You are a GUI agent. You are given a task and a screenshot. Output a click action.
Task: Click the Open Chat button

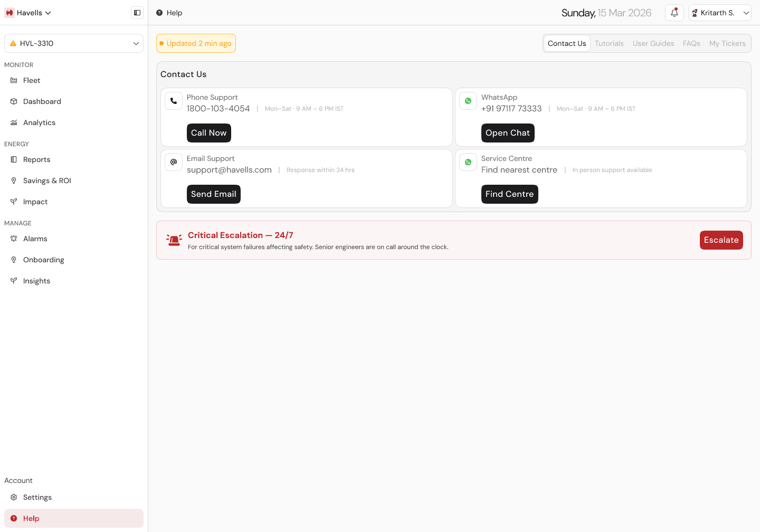(x=508, y=133)
